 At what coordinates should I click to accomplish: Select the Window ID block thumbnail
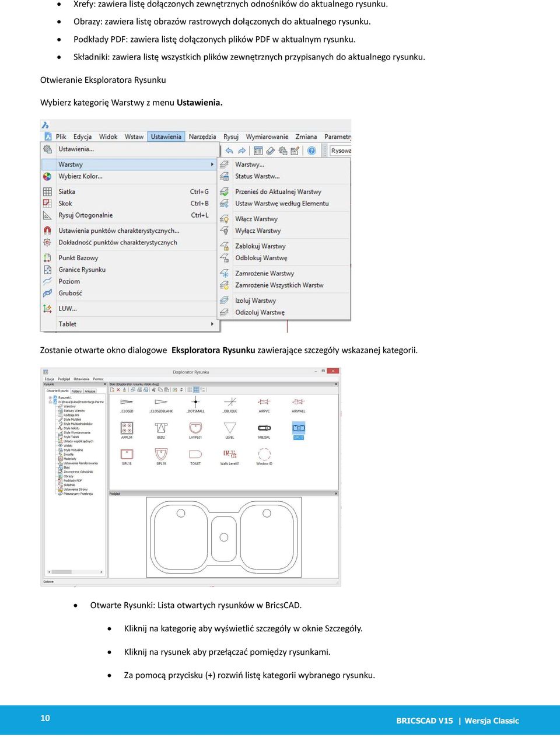[264, 457]
